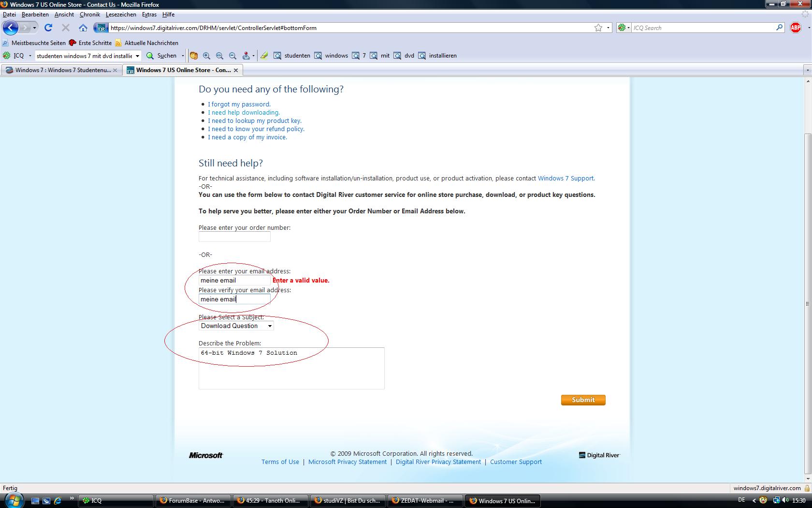Viewport: 812px width, 508px height.
Task: Click the ICQ toolbar flower logo
Action: (x=7, y=56)
